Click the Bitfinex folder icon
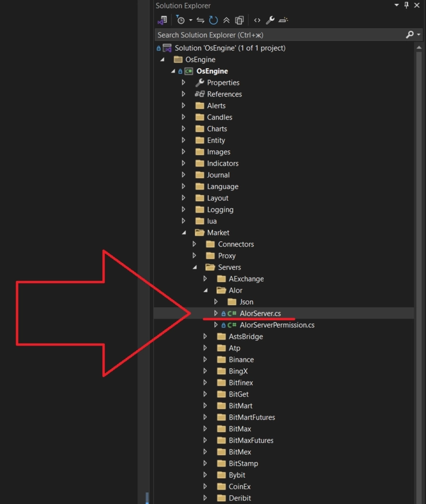Screen dimensions: 426x504 point(221,383)
